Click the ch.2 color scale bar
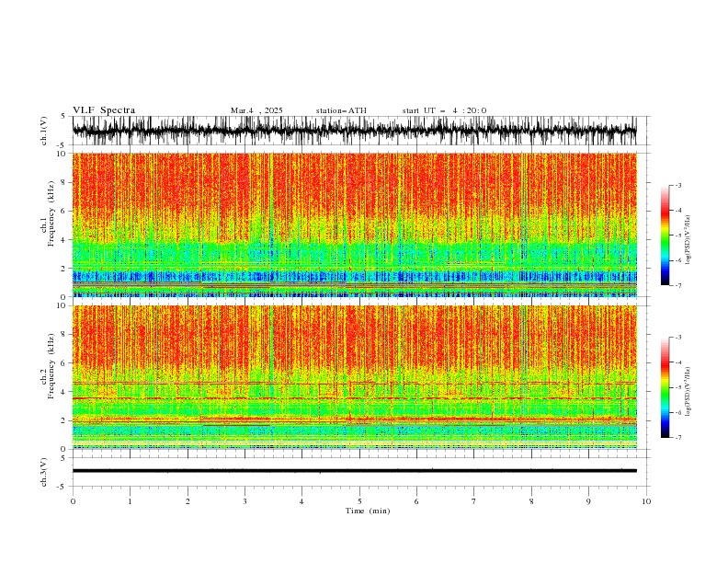 (665, 387)
